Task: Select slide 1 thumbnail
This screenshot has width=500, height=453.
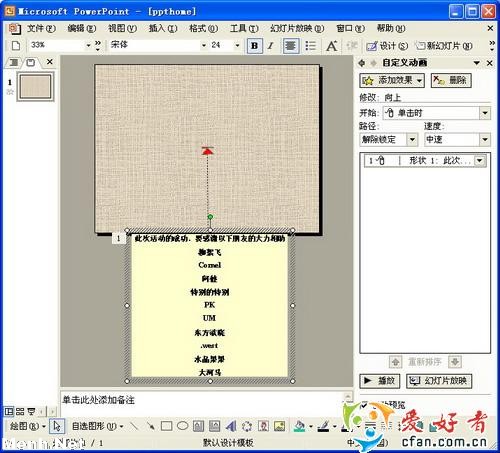Action: (x=35, y=87)
